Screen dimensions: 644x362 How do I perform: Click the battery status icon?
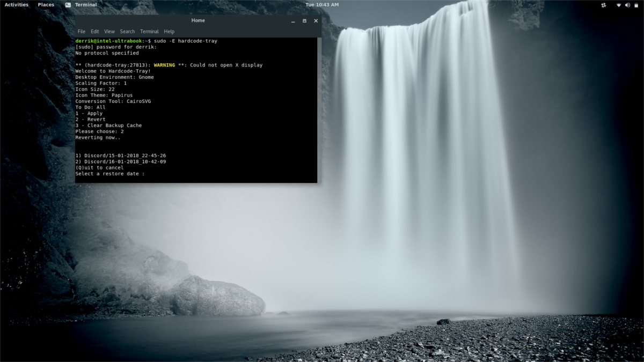pyautogui.click(x=636, y=5)
